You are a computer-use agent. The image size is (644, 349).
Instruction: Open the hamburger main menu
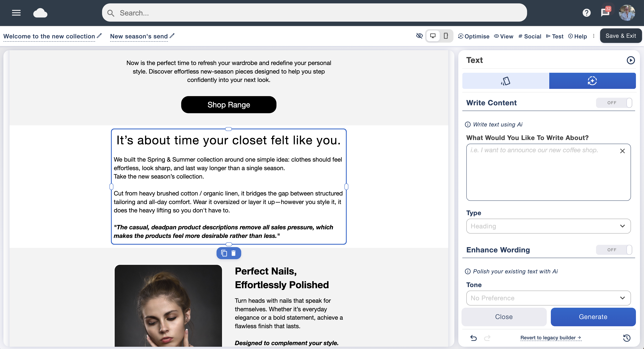pos(16,13)
